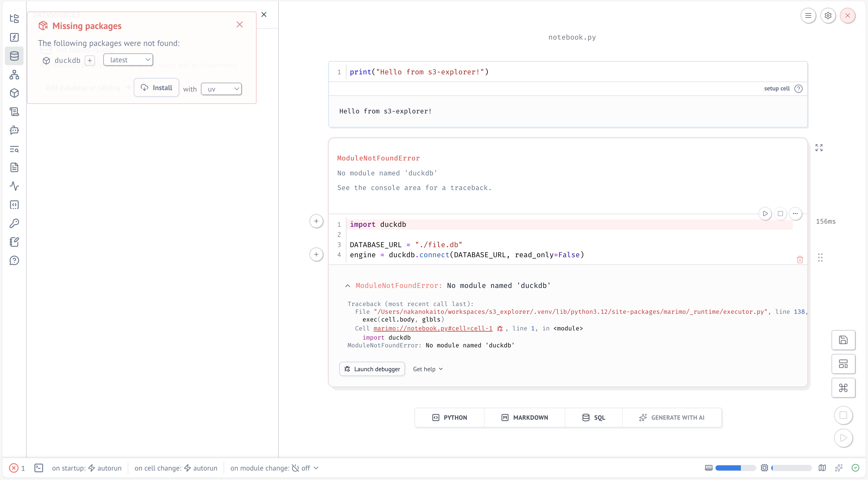The width and height of the screenshot is (868, 480).
Task: Expand the cell output to fullscreen
Action: point(819,148)
